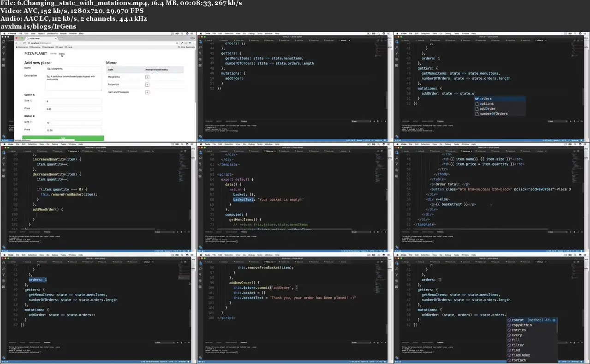Viewport: 590px width, 364px height.
Task: Open Source Control icon in blank addOrder: frame
Action: [200, 54]
